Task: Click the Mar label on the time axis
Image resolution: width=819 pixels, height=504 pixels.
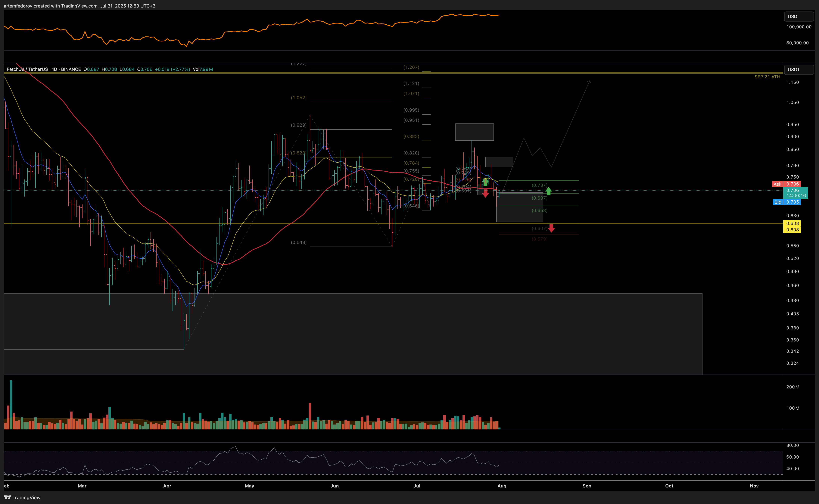Action: [x=82, y=486]
